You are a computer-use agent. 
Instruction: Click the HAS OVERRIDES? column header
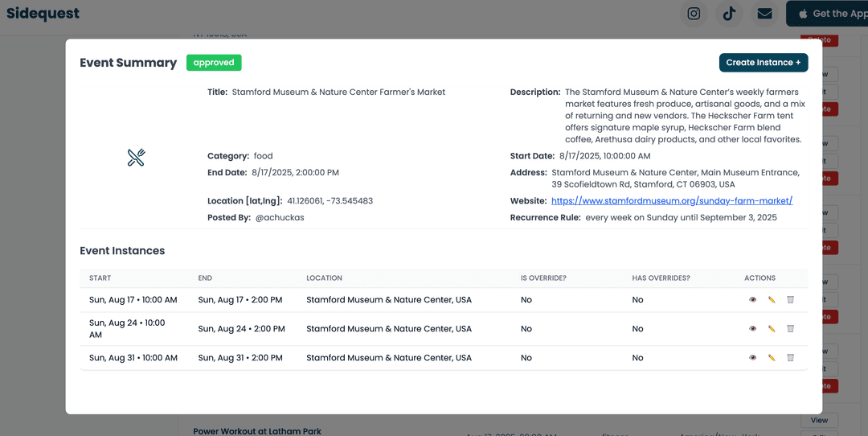point(661,278)
